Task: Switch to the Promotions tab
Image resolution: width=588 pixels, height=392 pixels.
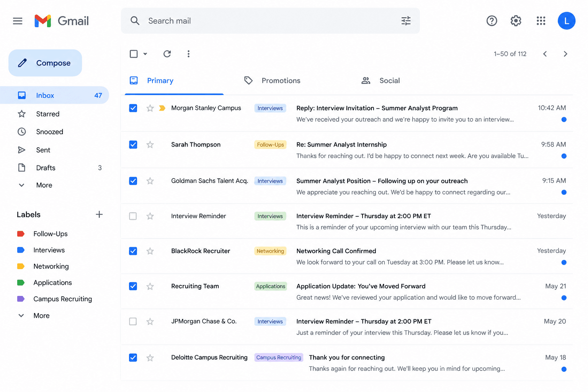Action: point(273,81)
